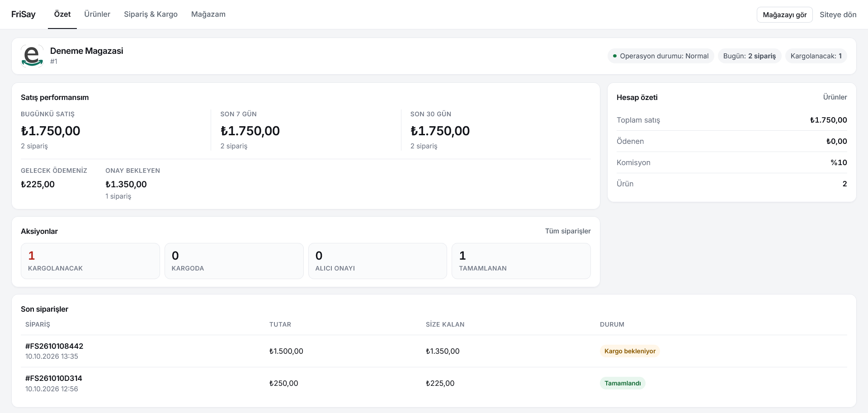Screen dimensions: 868x413
Task: Click the Tamamlandı status badge
Action: point(623,383)
